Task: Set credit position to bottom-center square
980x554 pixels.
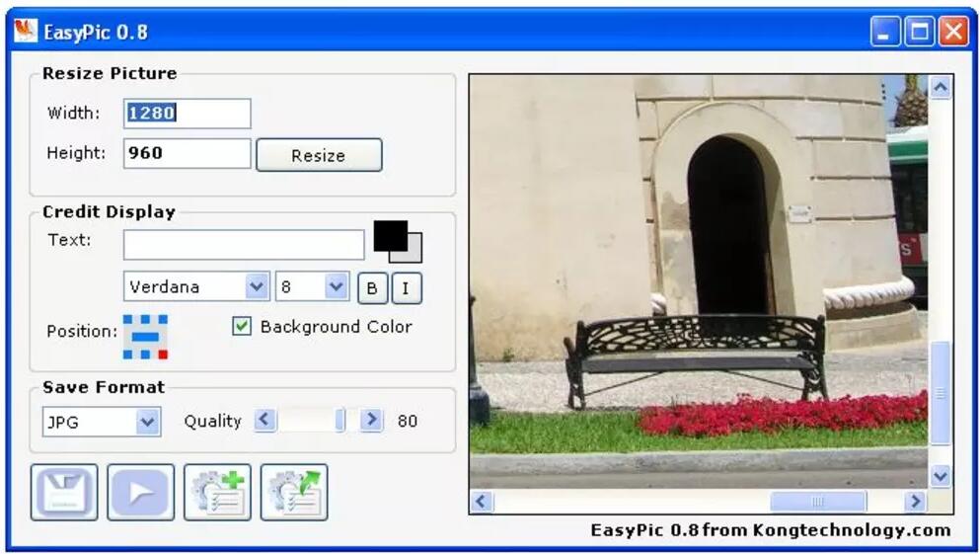Action: (x=146, y=355)
